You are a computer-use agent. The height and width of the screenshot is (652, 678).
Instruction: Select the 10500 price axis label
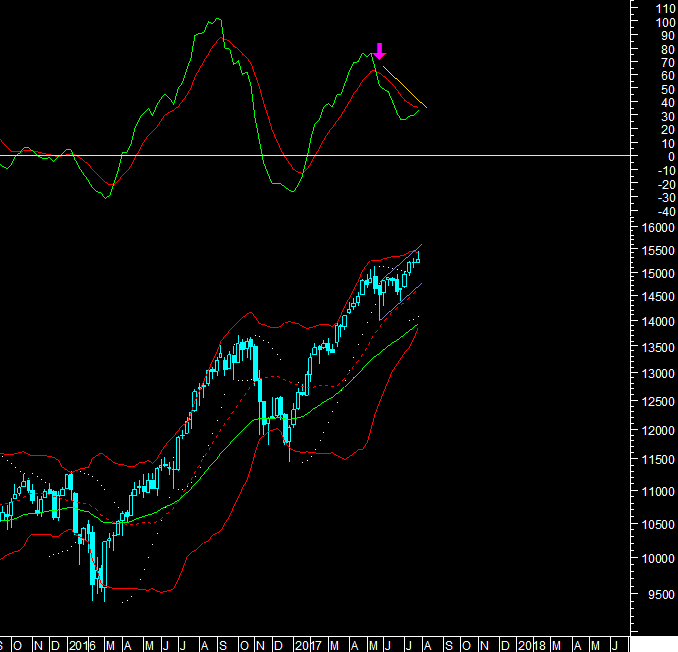coord(659,524)
